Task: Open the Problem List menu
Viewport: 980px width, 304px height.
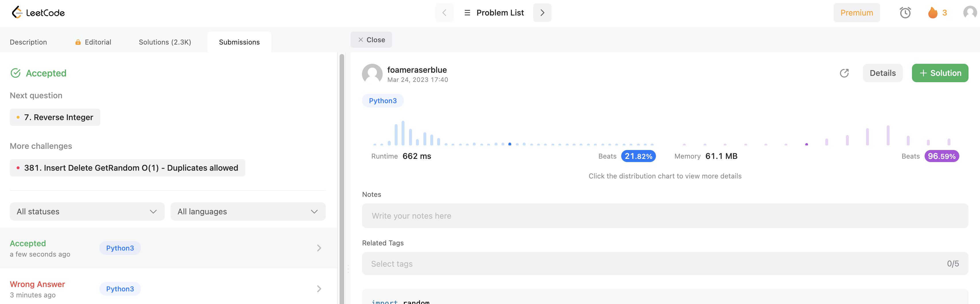Action: point(494,13)
